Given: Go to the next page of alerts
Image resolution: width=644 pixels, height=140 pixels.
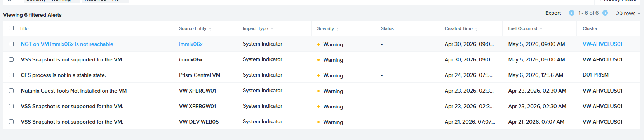Looking at the screenshot, I should click(x=605, y=13).
